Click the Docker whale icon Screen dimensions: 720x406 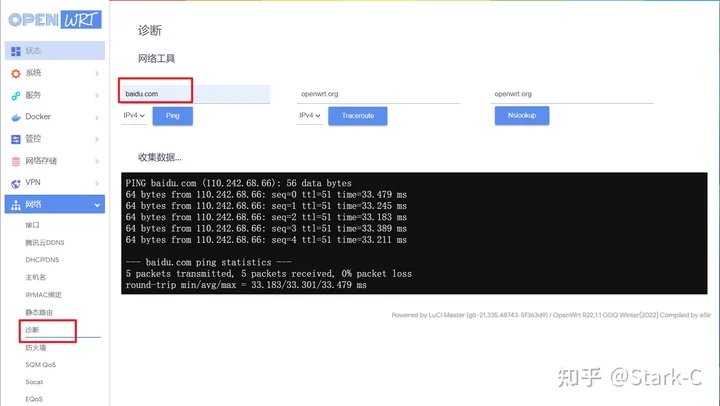click(15, 117)
